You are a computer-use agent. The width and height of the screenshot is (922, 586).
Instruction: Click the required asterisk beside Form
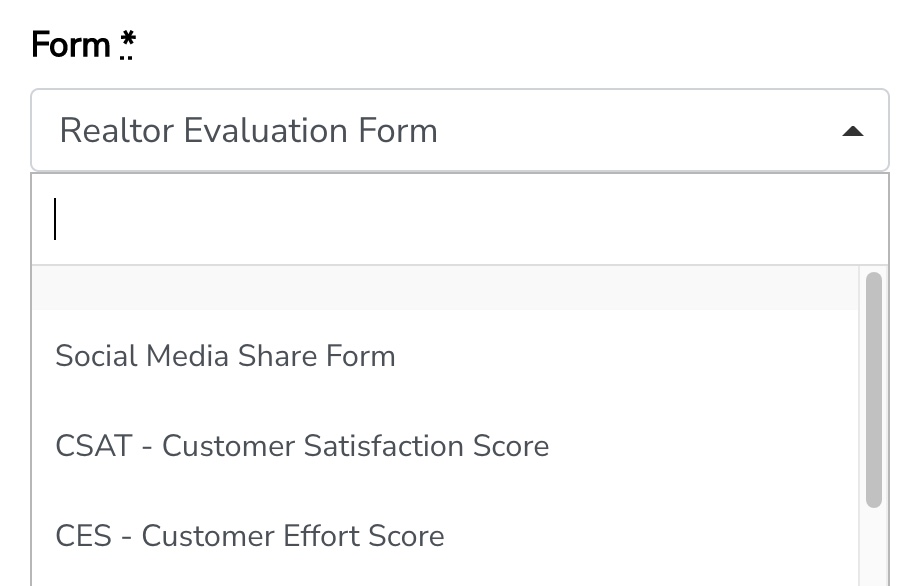127,44
